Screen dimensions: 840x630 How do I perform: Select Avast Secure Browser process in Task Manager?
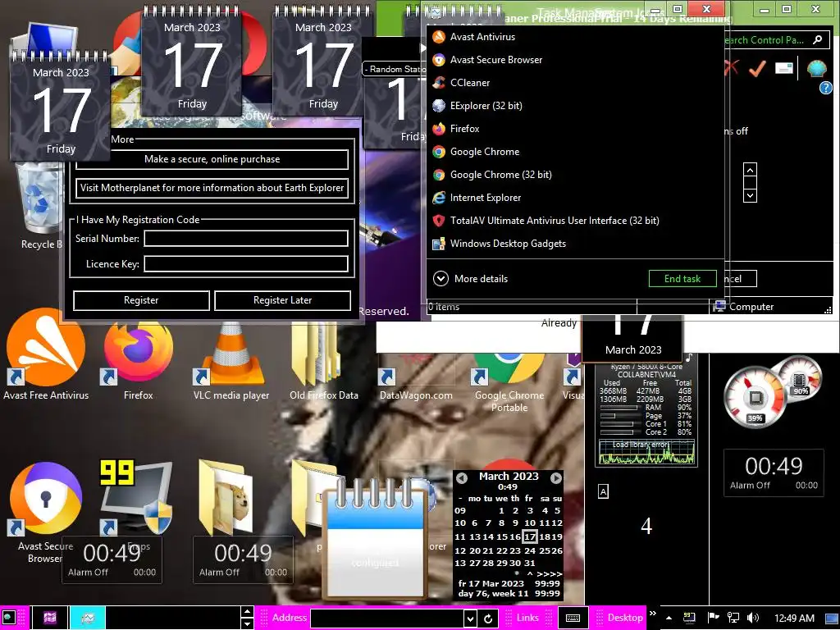click(x=575, y=60)
